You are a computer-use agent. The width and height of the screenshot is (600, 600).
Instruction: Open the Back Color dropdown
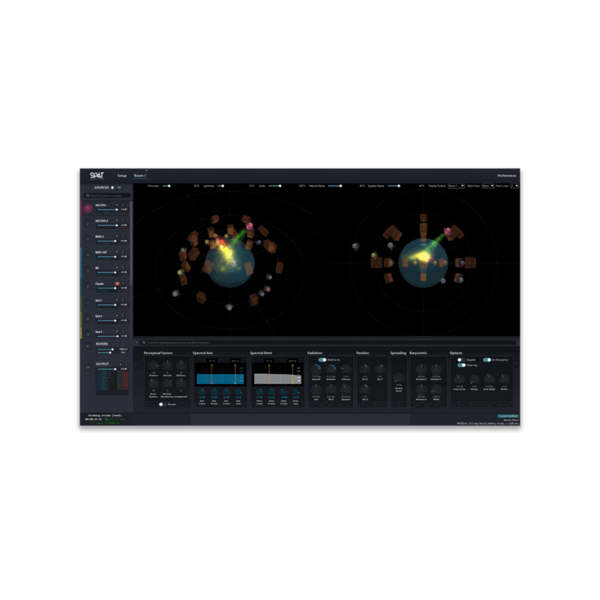(x=488, y=186)
